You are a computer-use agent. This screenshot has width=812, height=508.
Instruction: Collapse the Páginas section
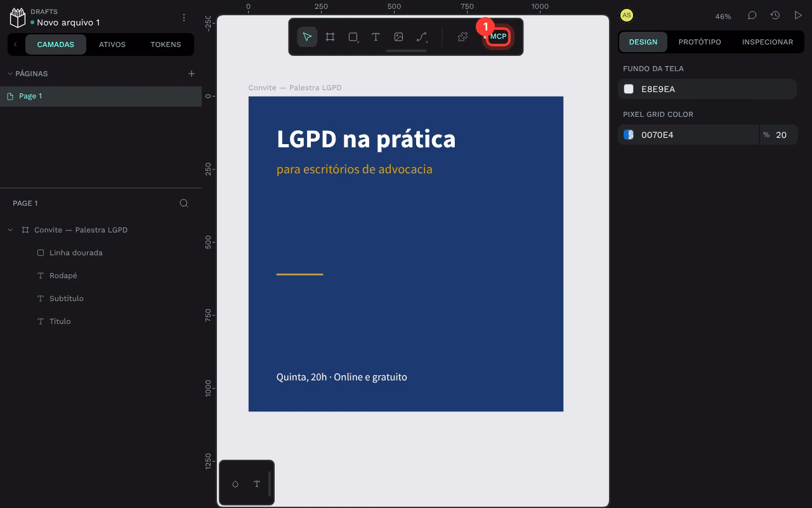(10, 74)
